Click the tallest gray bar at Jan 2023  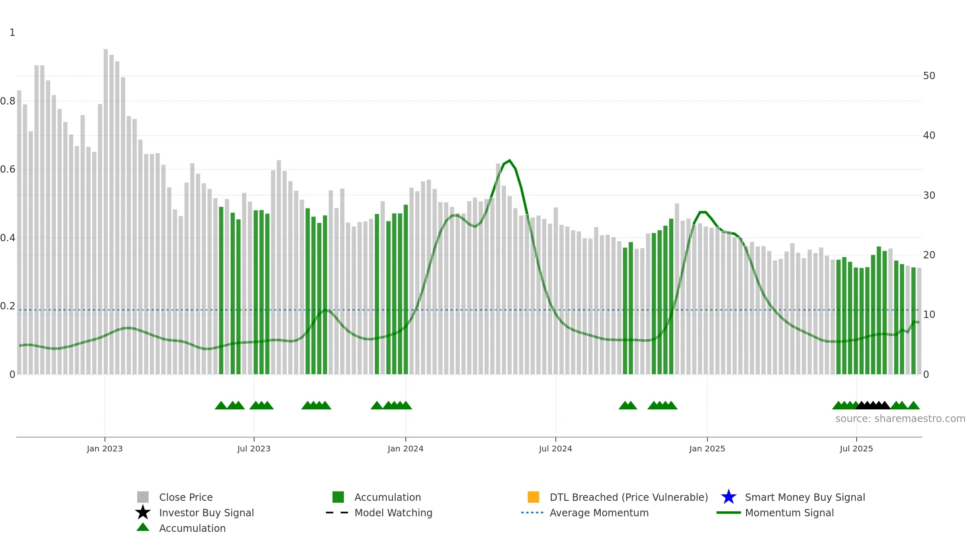tap(106, 211)
